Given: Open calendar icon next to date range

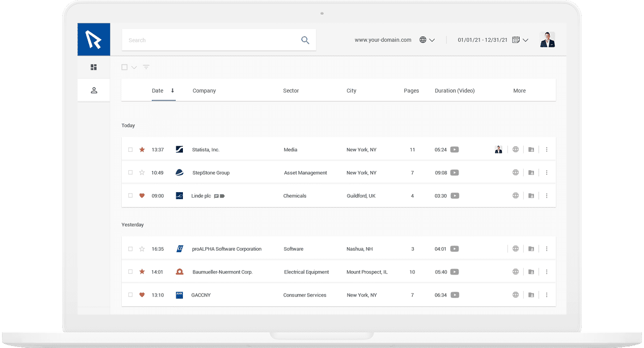Looking at the screenshot, I should click(516, 40).
